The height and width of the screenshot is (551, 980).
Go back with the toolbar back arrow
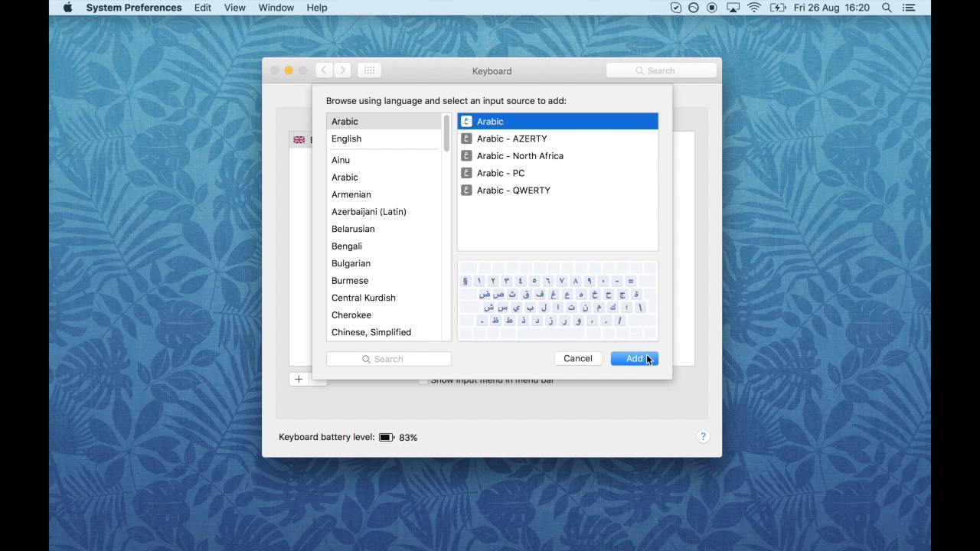click(324, 70)
